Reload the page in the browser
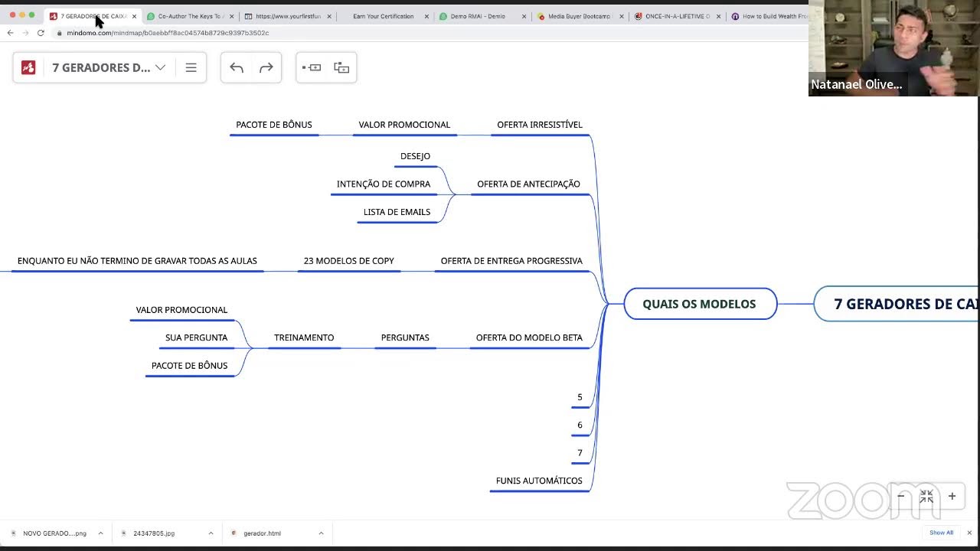This screenshot has width=980, height=551. 41,33
